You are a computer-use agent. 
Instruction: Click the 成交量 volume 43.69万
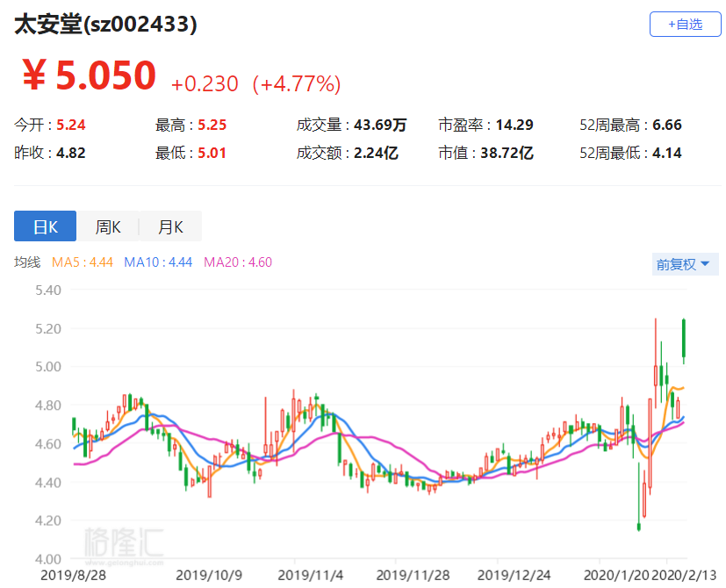[380, 125]
